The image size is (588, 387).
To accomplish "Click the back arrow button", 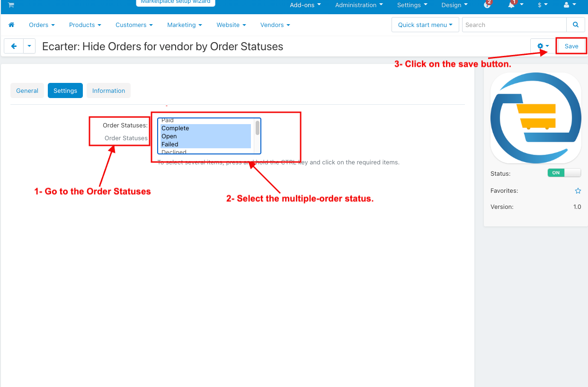I will point(14,46).
